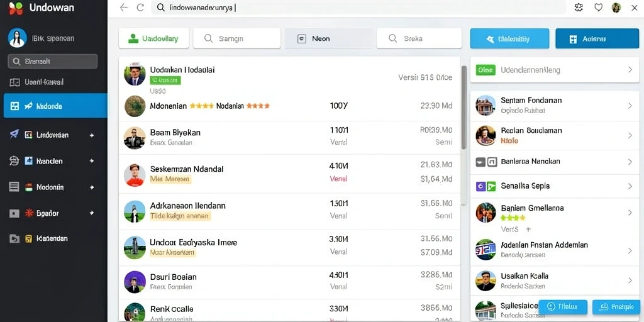Click the chat bubble icon beside Kanden
This screenshot has height=322, width=644.
pyautogui.click(x=14, y=161)
